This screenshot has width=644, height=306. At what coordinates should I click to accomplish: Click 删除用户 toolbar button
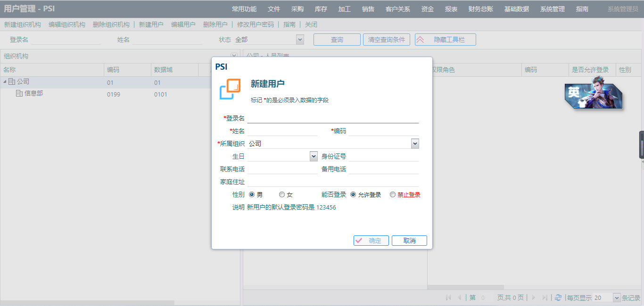point(215,24)
